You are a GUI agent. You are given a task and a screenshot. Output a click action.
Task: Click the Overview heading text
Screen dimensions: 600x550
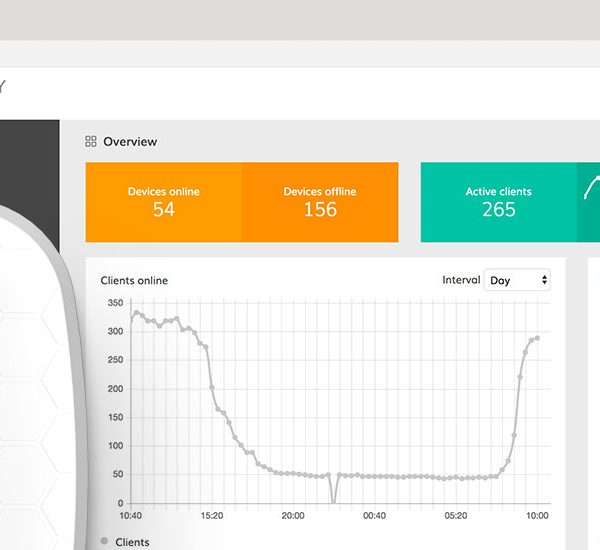[130, 142]
